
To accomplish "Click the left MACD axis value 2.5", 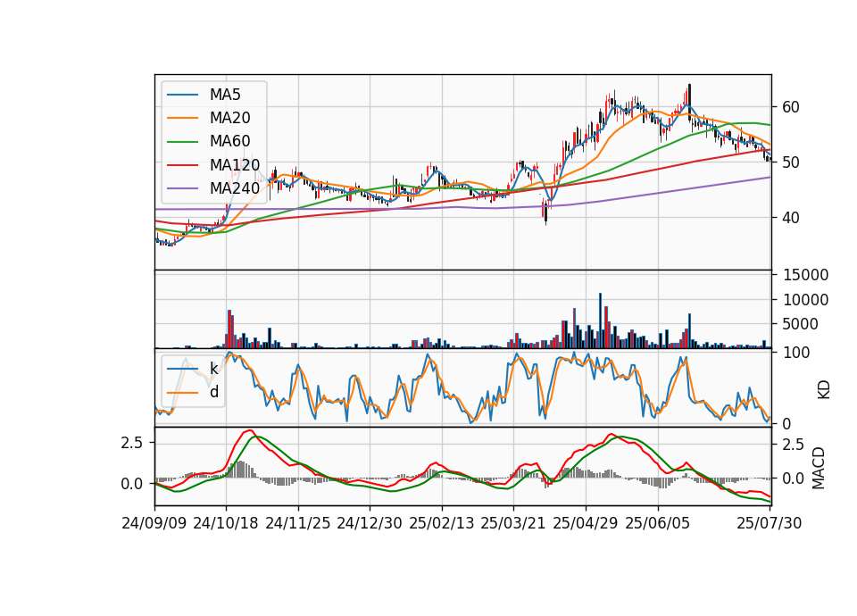I will [132, 443].
